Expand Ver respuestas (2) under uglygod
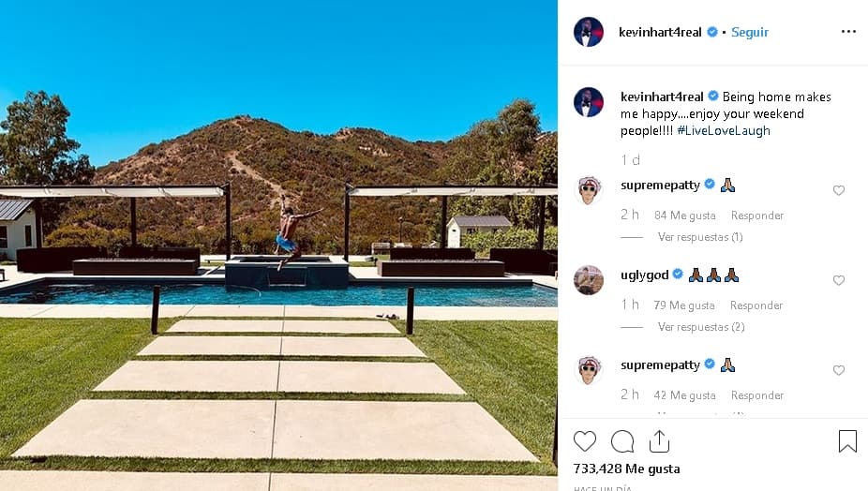The height and width of the screenshot is (491, 868). [x=701, y=327]
